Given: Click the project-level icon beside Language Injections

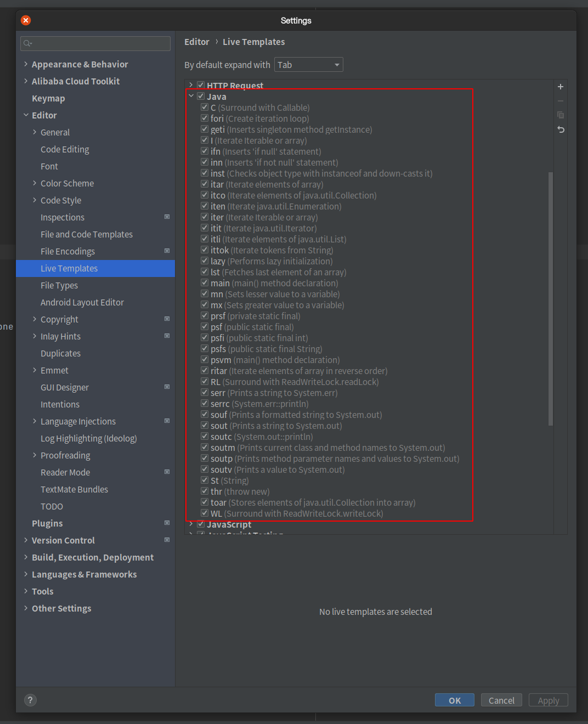Looking at the screenshot, I should point(167,421).
